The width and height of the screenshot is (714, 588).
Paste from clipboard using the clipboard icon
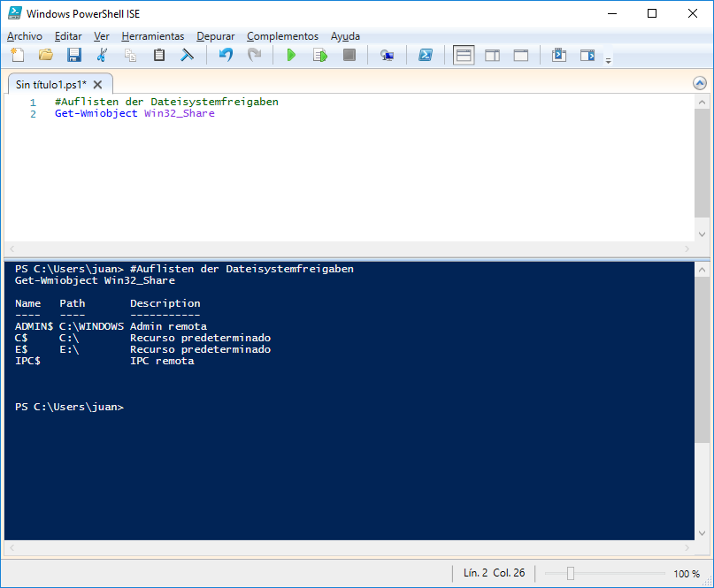coord(159,55)
